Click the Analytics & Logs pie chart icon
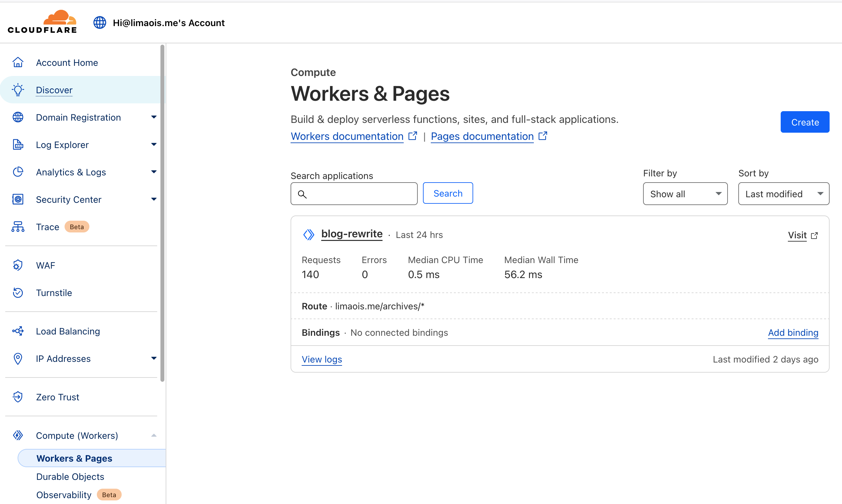Image resolution: width=842 pixels, height=504 pixels. [18, 172]
